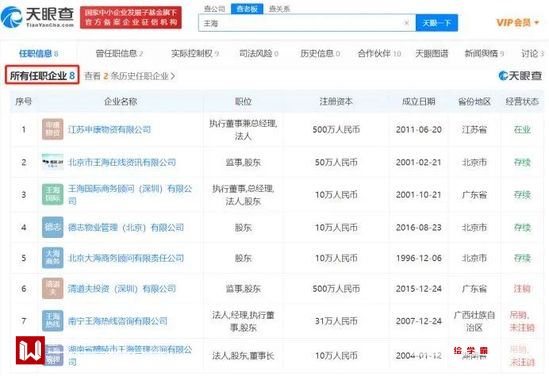
Task: Click the 成立日期 column header
Action: click(x=418, y=102)
